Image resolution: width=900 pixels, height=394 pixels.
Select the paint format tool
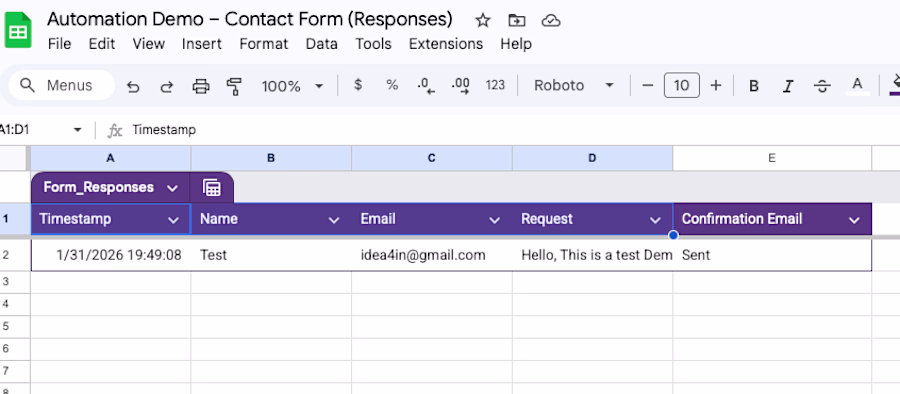pos(234,86)
